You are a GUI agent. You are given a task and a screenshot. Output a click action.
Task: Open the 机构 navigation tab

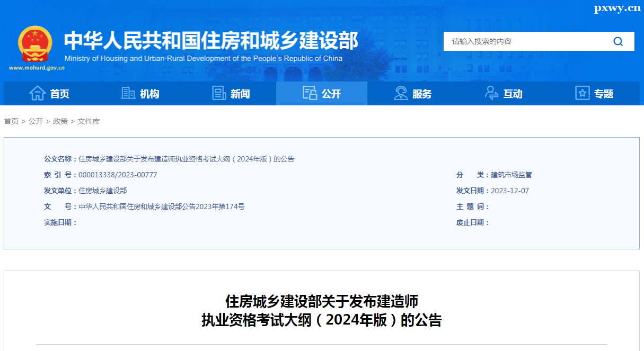(x=149, y=94)
